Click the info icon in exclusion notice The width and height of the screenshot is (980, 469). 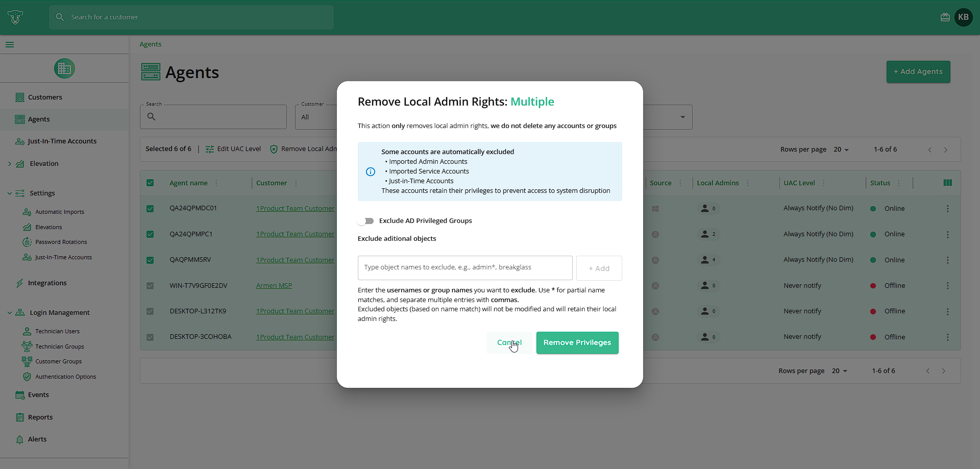click(371, 171)
